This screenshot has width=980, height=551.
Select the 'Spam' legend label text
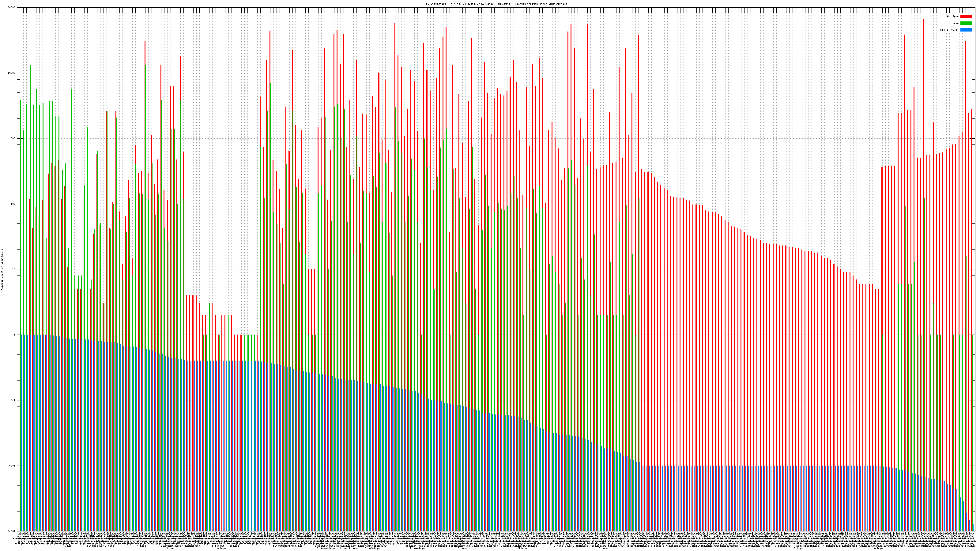point(956,23)
